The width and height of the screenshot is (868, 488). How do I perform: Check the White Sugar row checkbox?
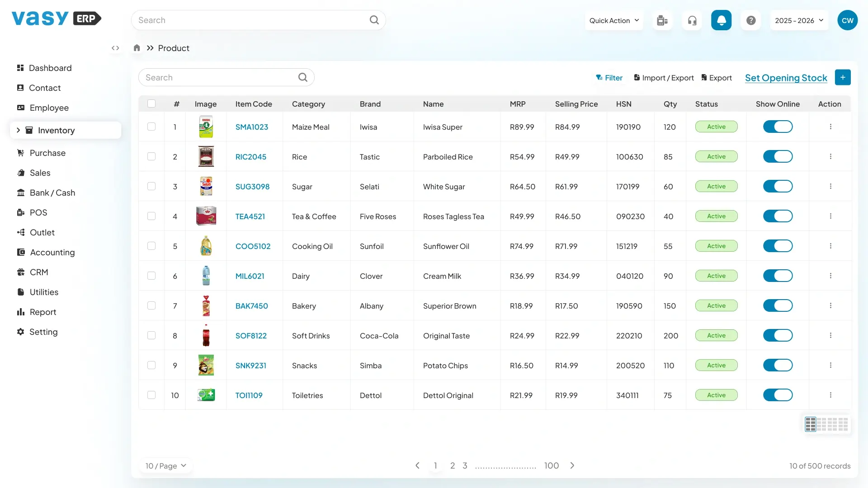[151, 186]
